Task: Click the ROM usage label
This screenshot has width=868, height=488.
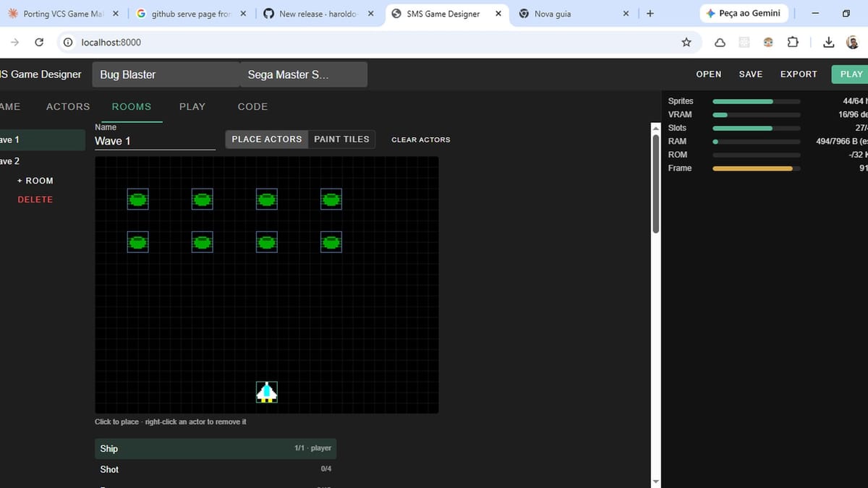Action: click(x=678, y=155)
